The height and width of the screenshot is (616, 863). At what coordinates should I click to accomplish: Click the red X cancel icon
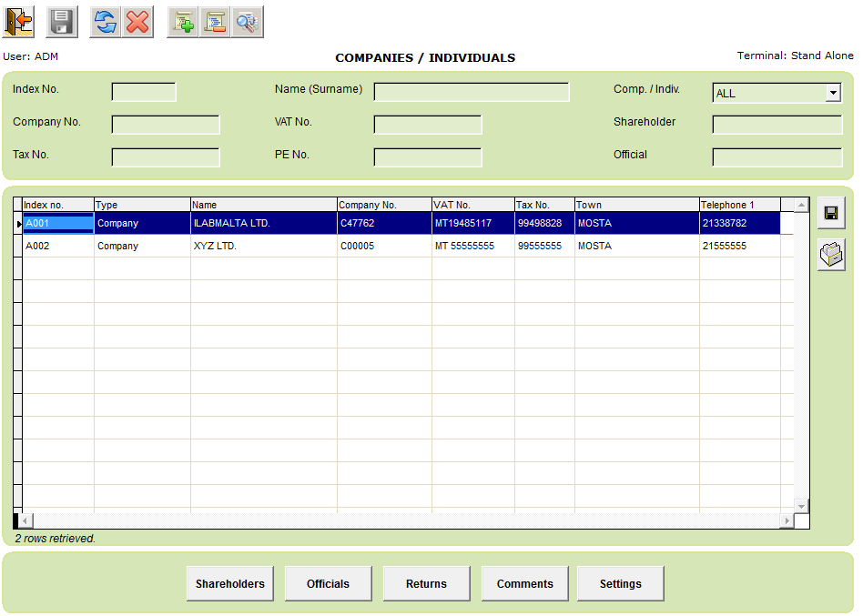click(x=137, y=21)
